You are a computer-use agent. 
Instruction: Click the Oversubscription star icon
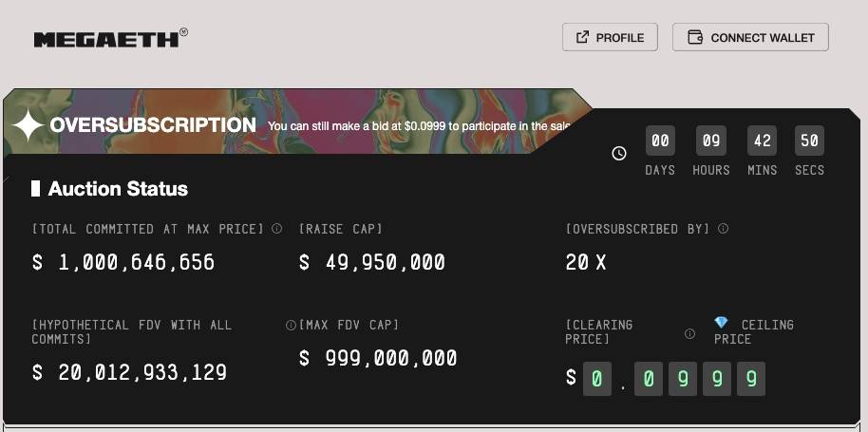click(x=28, y=125)
